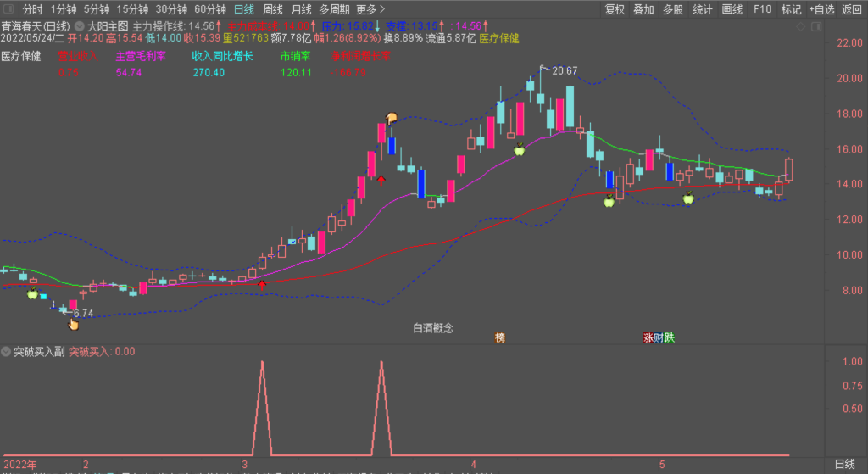This screenshot has width=868, height=474.
Task: Click the 日线 label at bottom right
Action: tap(844, 464)
